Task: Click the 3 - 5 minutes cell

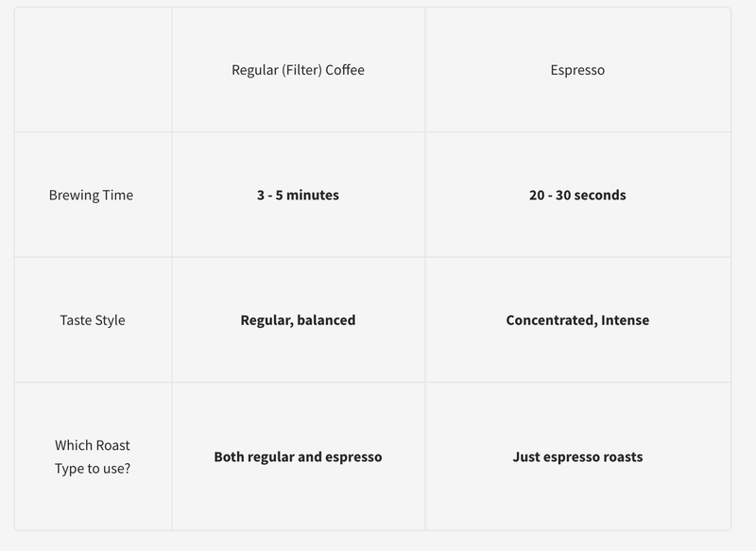Action: tap(298, 196)
